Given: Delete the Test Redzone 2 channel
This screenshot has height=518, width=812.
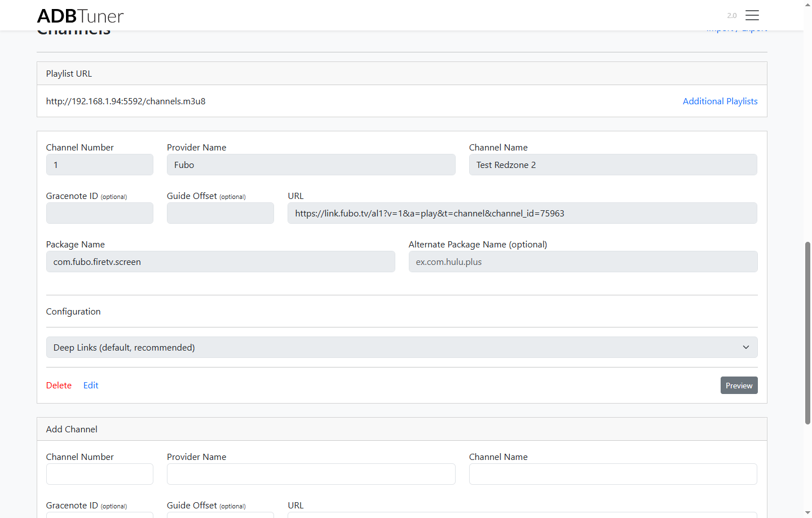Looking at the screenshot, I should coord(59,386).
